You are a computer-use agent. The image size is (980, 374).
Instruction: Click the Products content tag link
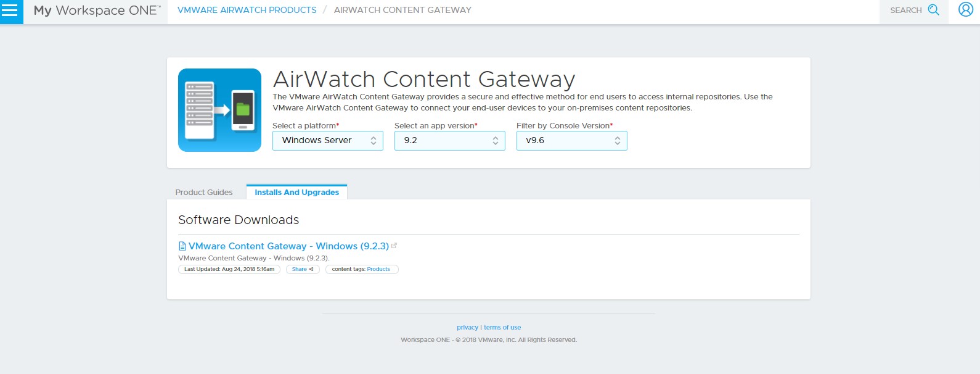tap(378, 269)
